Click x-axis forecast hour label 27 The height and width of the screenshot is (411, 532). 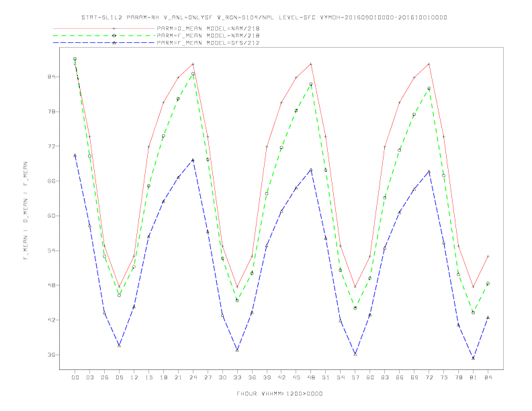tap(208, 377)
